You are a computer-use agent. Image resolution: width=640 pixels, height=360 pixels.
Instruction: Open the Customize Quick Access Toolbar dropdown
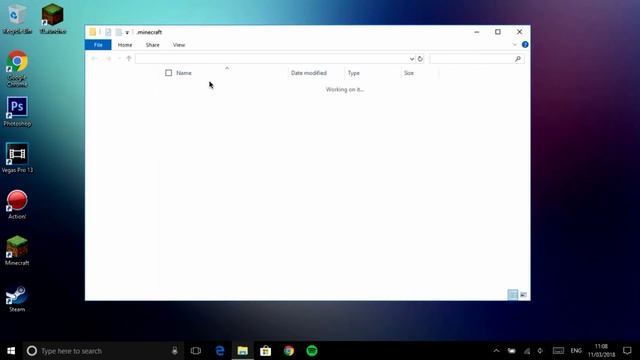pyautogui.click(x=127, y=32)
